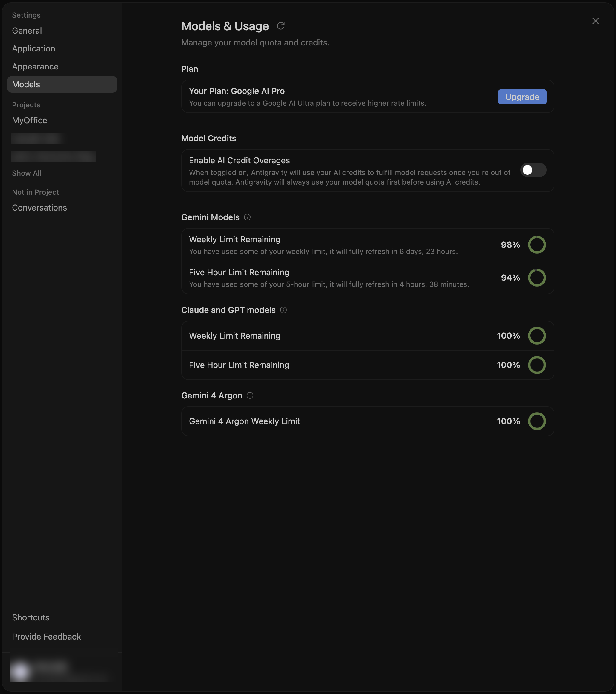
Task: Click the Claude and GPT five hour 100% ring
Action: coord(537,365)
